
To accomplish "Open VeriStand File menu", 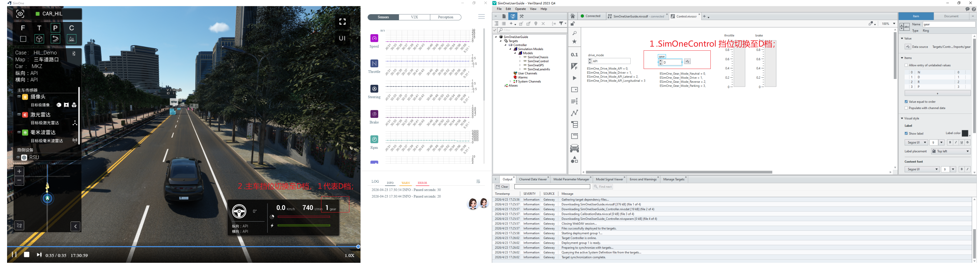I will (x=499, y=9).
